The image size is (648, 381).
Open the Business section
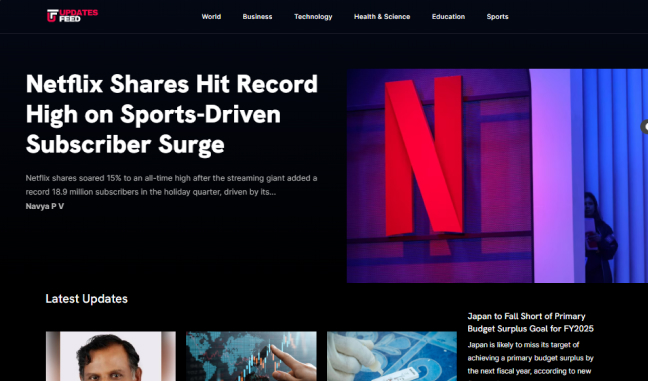pyautogui.click(x=257, y=17)
